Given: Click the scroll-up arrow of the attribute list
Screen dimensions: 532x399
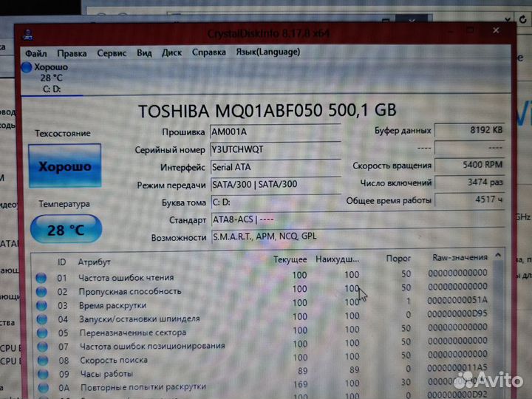Looking at the screenshot, I should click(498, 255).
